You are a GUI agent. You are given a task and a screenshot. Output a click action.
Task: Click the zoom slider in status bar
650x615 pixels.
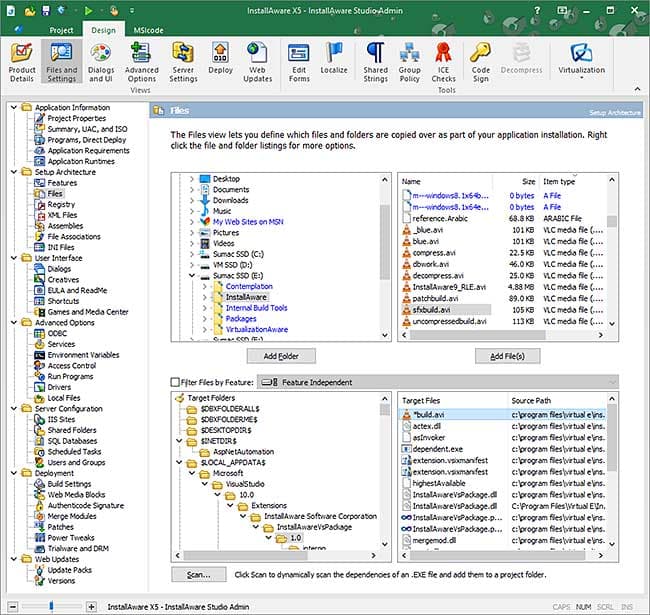click(x=51, y=606)
